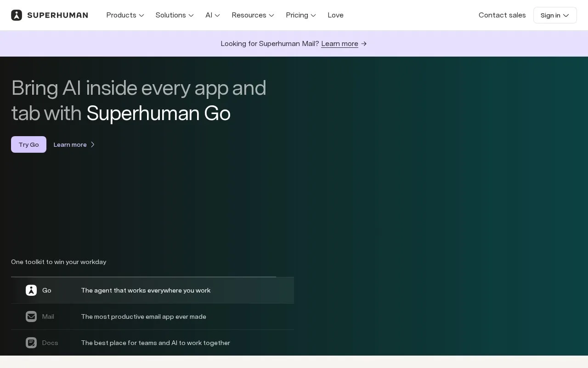
Task: Click 'The best place for teams and AI' text
Action: point(155,343)
